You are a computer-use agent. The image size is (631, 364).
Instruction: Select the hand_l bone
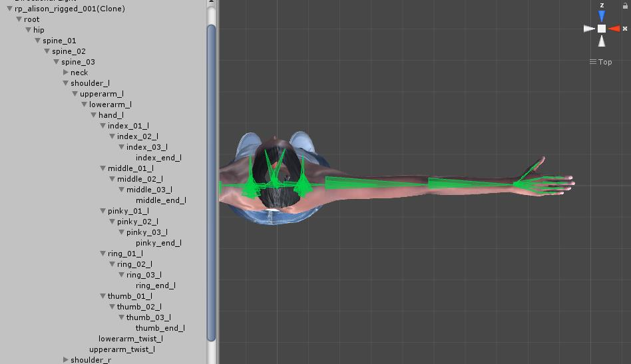110,115
